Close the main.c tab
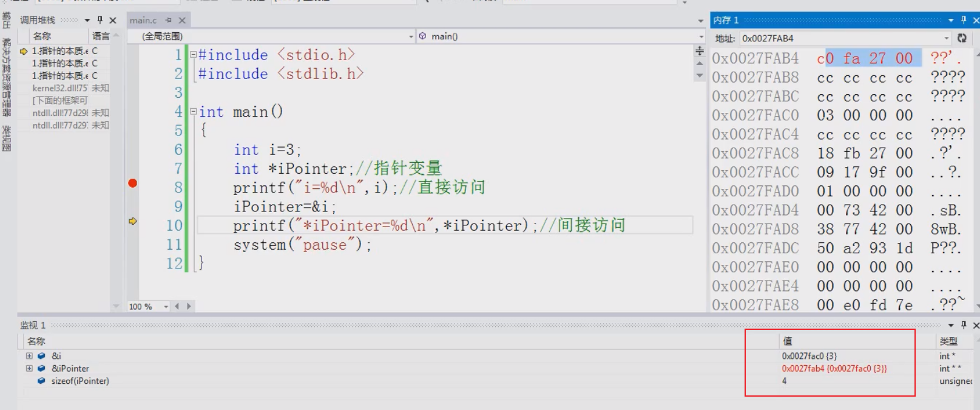980x410 pixels. (182, 20)
